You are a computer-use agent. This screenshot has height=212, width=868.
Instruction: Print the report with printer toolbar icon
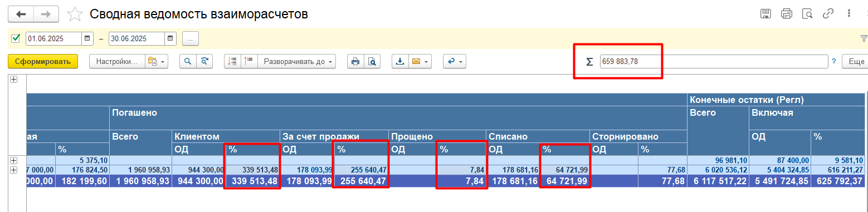pos(355,61)
